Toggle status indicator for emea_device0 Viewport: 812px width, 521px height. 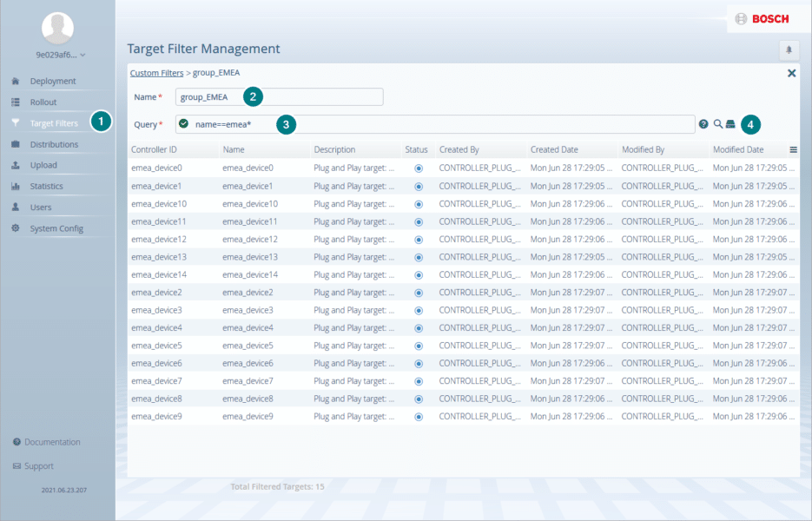click(417, 168)
